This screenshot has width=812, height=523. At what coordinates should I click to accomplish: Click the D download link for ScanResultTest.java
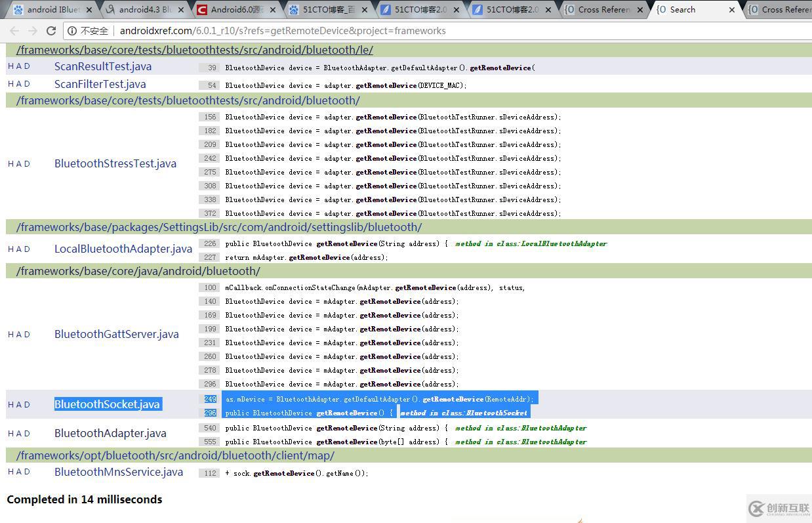pyautogui.click(x=27, y=66)
